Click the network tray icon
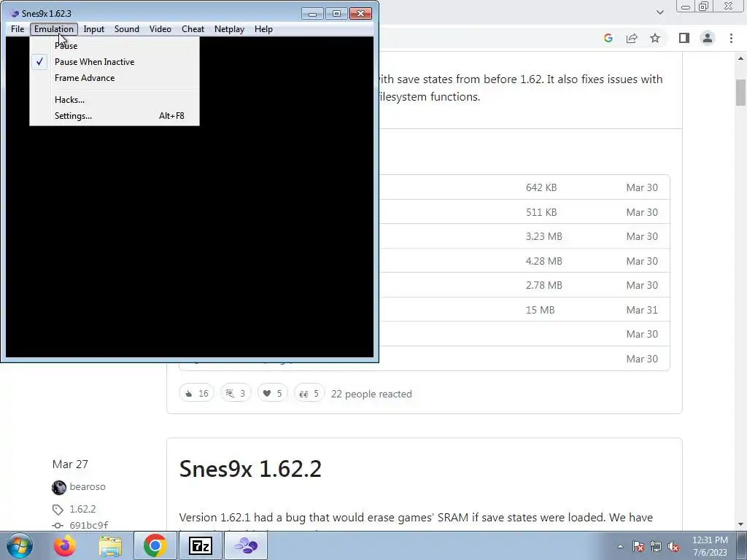The height and width of the screenshot is (560, 747). click(x=656, y=546)
